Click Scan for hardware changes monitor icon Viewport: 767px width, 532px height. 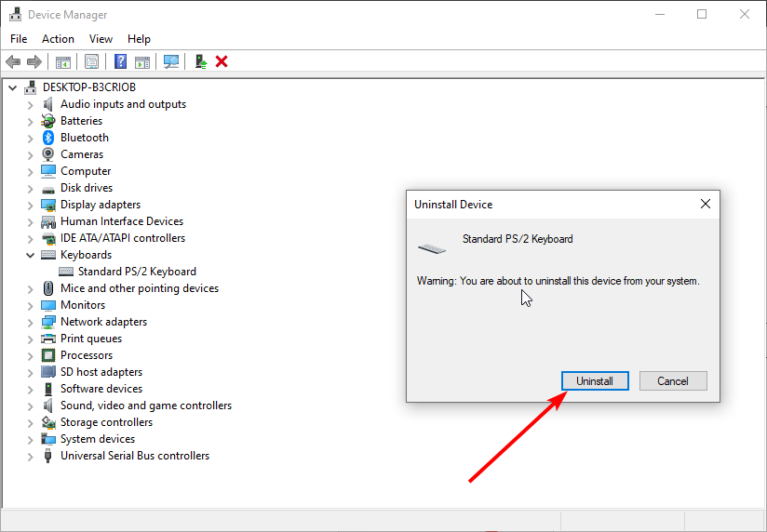pyautogui.click(x=171, y=61)
